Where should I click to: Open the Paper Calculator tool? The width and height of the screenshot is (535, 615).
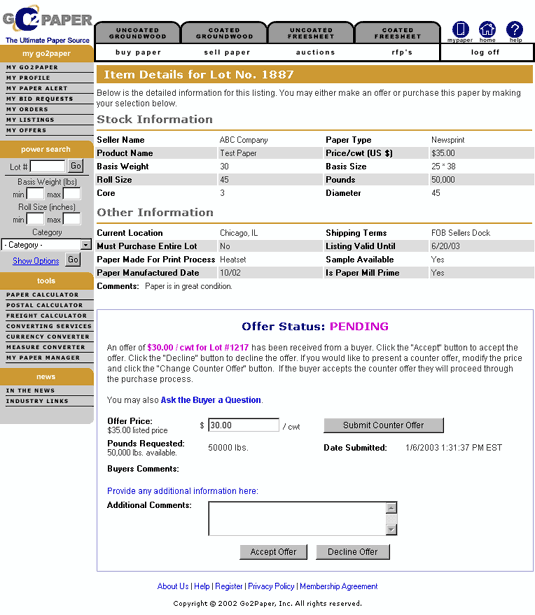[42, 295]
